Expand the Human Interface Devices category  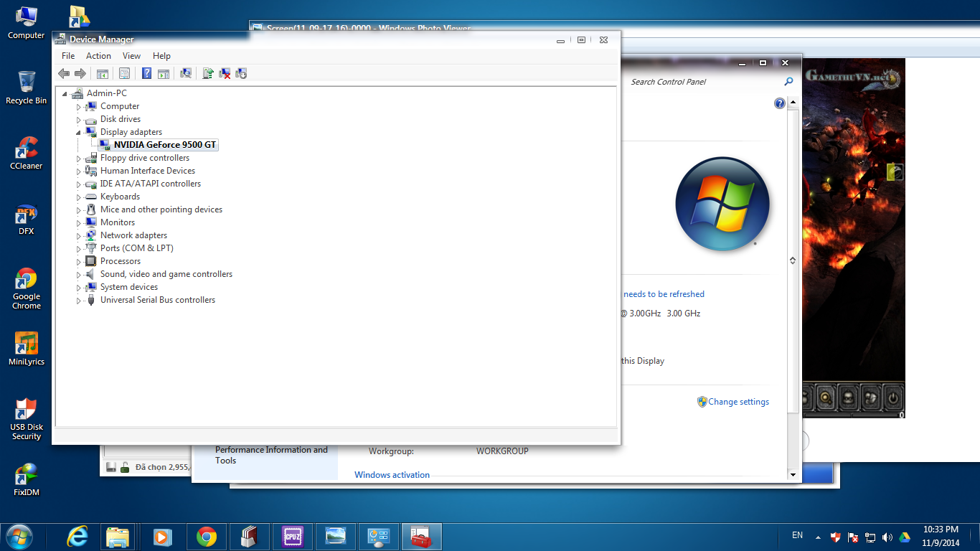click(x=79, y=171)
